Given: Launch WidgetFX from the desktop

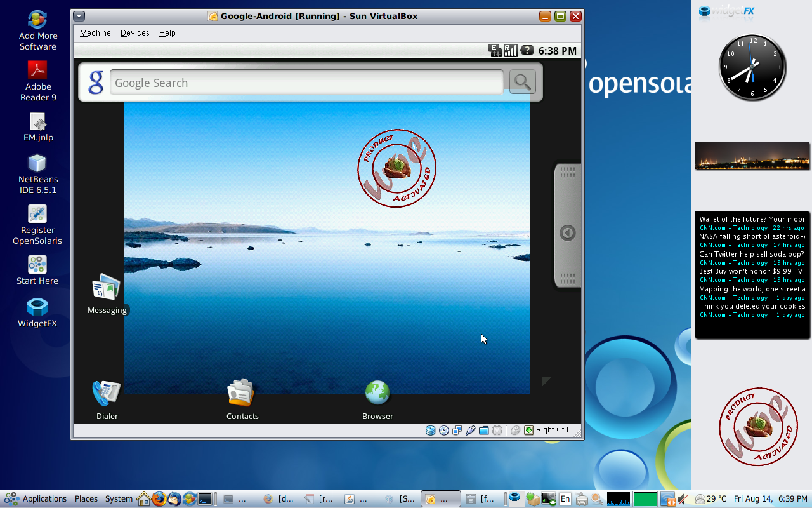Looking at the screenshot, I should [x=37, y=313].
